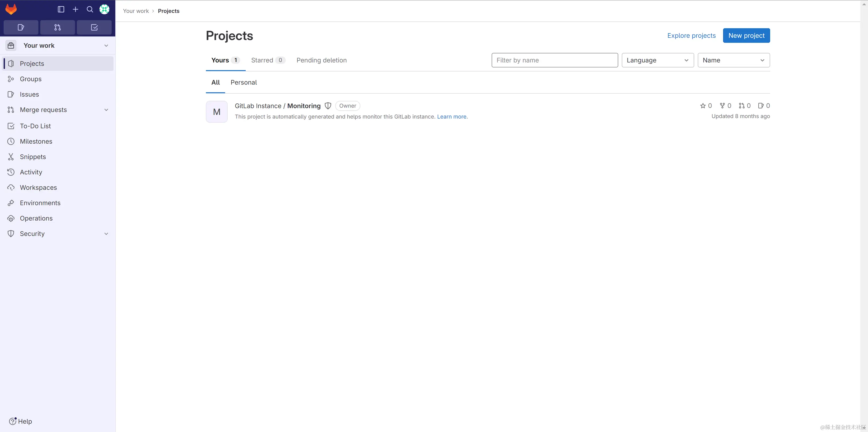The width and height of the screenshot is (868, 432).
Task: Open Operations dashboard
Action: [x=58, y=219]
